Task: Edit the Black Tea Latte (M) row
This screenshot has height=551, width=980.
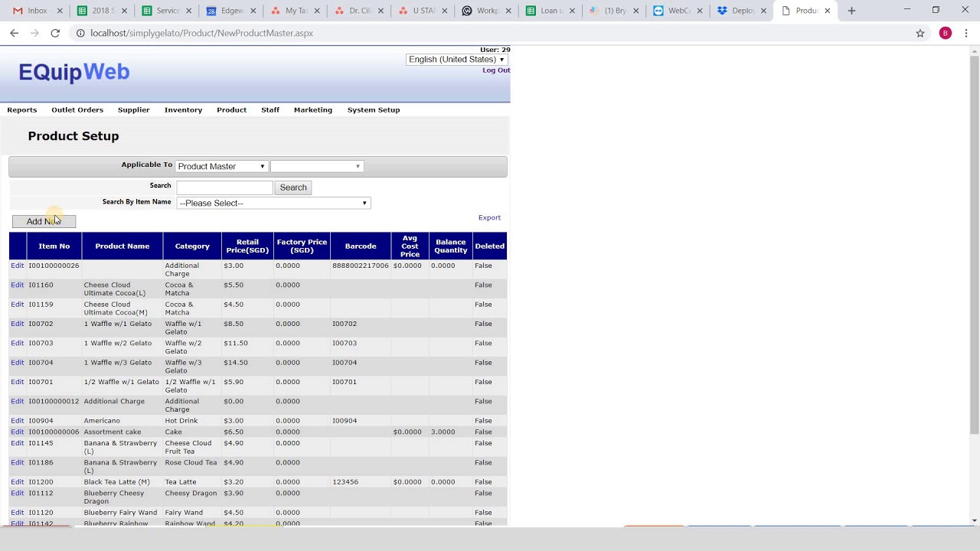Action: click(17, 482)
